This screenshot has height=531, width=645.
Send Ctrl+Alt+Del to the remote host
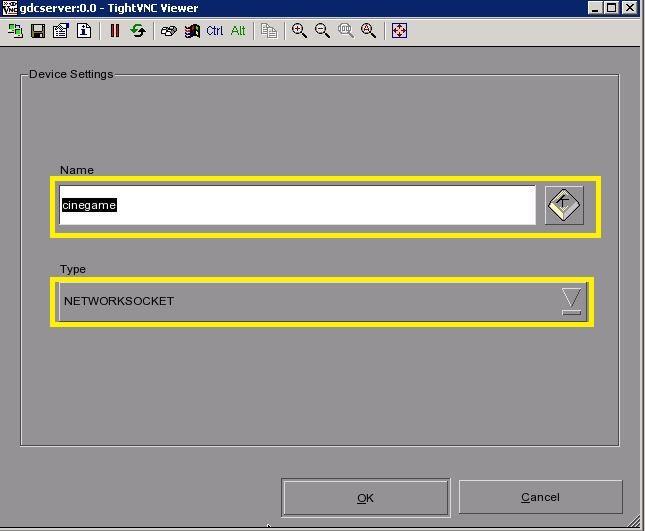(x=169, y=31)
